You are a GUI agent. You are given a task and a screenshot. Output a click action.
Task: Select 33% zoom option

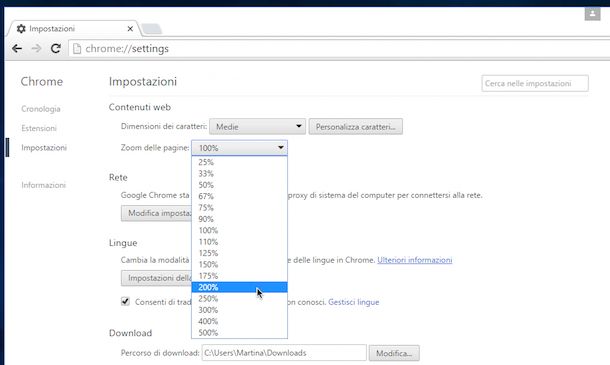pos(240,174)
